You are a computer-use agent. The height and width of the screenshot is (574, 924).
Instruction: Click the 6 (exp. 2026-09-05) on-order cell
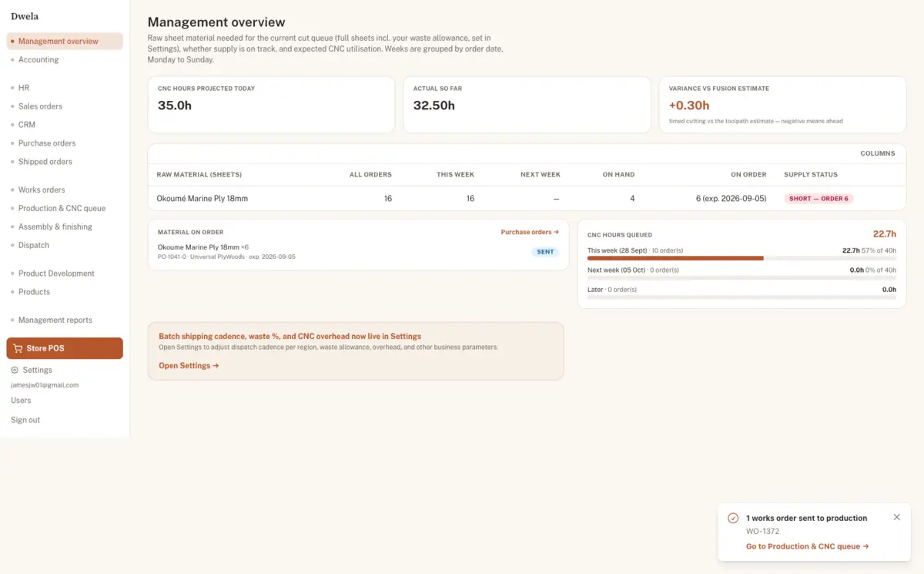coord(731,199)
